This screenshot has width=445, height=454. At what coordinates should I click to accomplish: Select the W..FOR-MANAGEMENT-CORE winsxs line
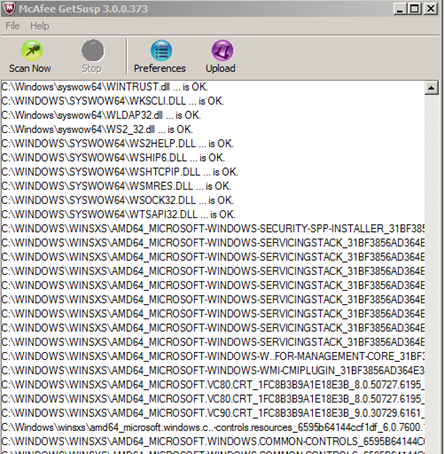[x=213, y=356]
